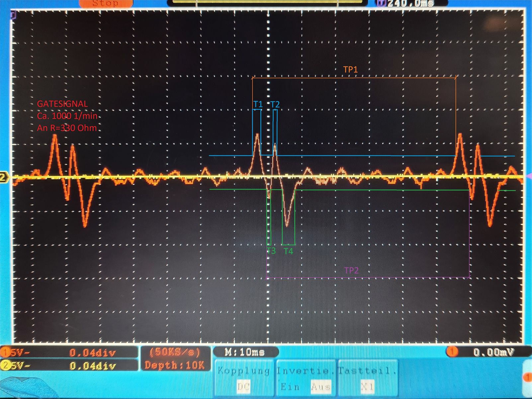Click the TP1 period annotation label
532x399 pixels.
(x=350, y=69)
